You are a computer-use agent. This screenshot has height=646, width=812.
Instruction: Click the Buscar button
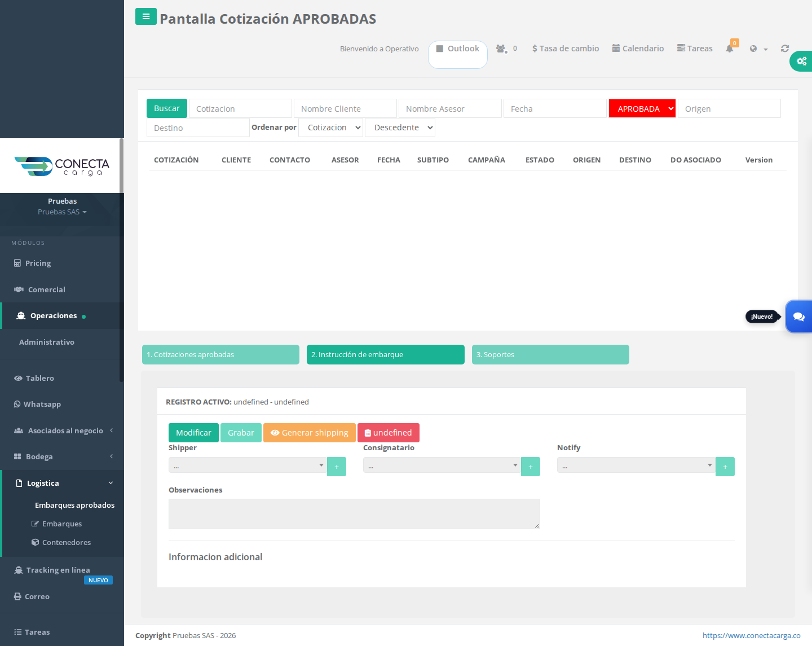[x=167, y=108]
